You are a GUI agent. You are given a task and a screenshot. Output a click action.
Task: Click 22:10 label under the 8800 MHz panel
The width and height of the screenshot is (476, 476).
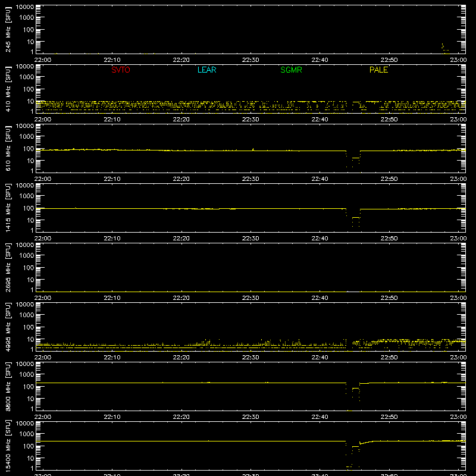click(x=112, y=417)
